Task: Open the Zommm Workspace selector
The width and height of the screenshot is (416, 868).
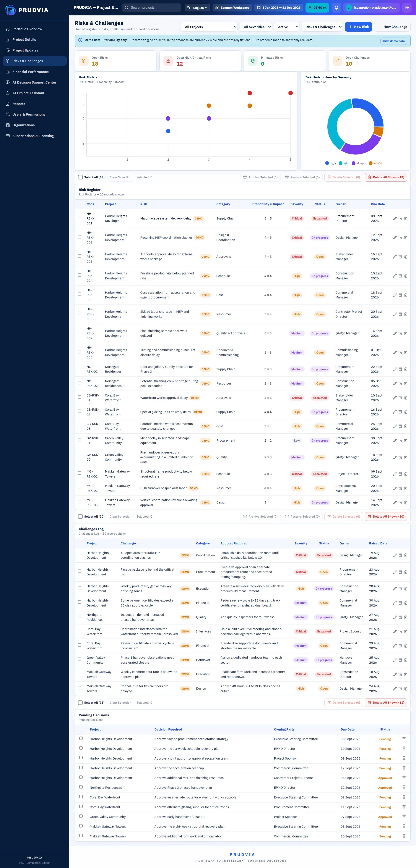Action: [x=232, y=7]
